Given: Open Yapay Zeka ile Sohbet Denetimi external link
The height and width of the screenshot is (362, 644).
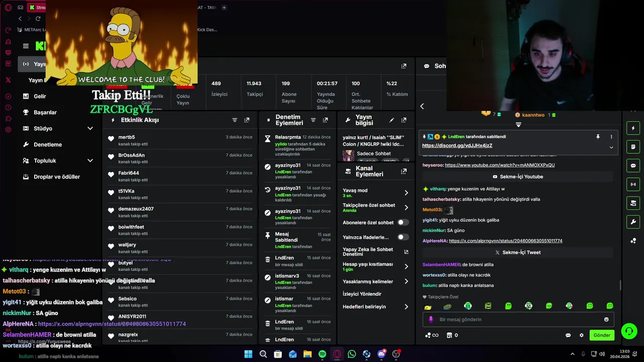Looking at the screenshot, I should click(x=406, y=252).
